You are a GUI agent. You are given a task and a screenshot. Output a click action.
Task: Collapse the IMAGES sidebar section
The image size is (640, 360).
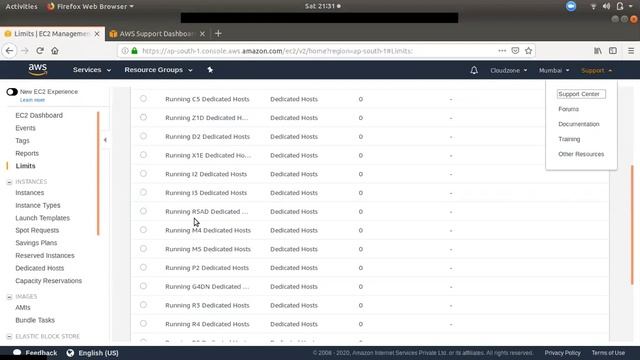pos(9,297)
